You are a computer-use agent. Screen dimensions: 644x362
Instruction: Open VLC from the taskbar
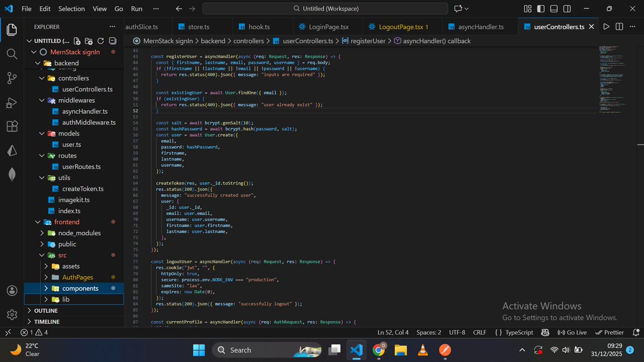(x=422, y=350)
